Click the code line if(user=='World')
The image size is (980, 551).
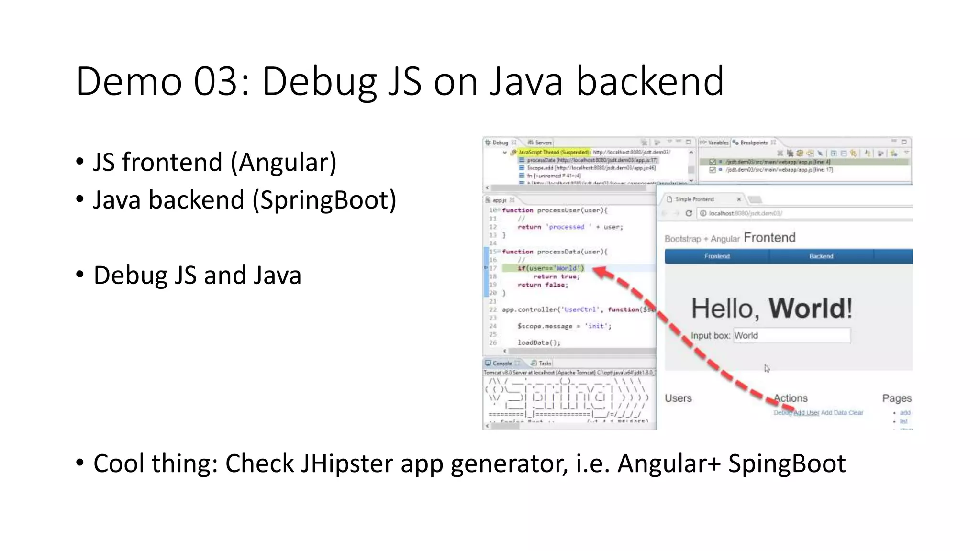550,268
